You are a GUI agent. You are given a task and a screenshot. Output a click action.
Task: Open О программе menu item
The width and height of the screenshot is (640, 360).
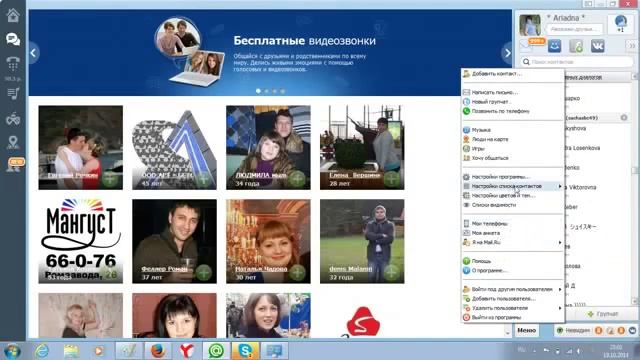coord(513,270)
